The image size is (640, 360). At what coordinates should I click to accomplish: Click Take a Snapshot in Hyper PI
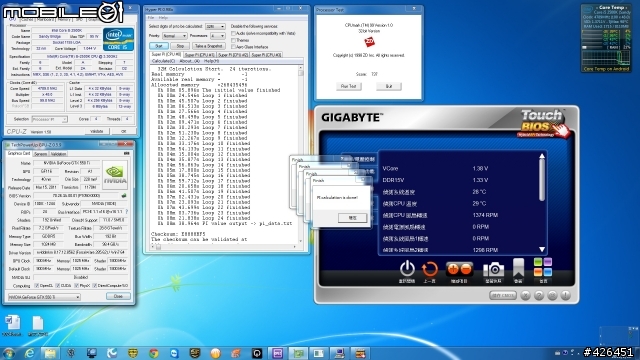208,46
